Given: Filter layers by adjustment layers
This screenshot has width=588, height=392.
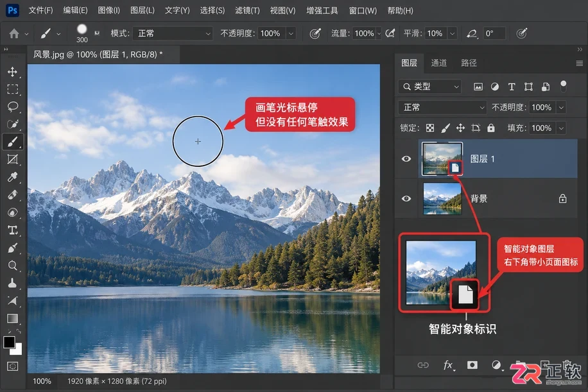Looking at the screenshot, I should [495, 87].
